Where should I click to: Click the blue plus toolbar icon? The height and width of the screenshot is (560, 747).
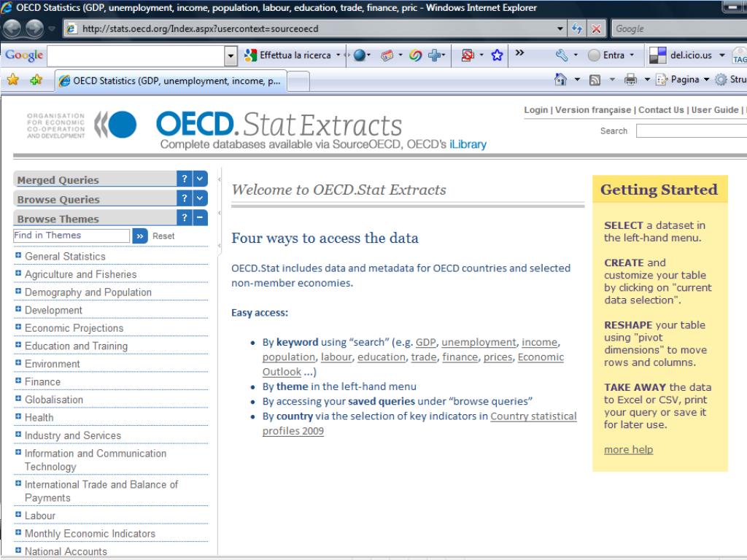tap(434, 55)
